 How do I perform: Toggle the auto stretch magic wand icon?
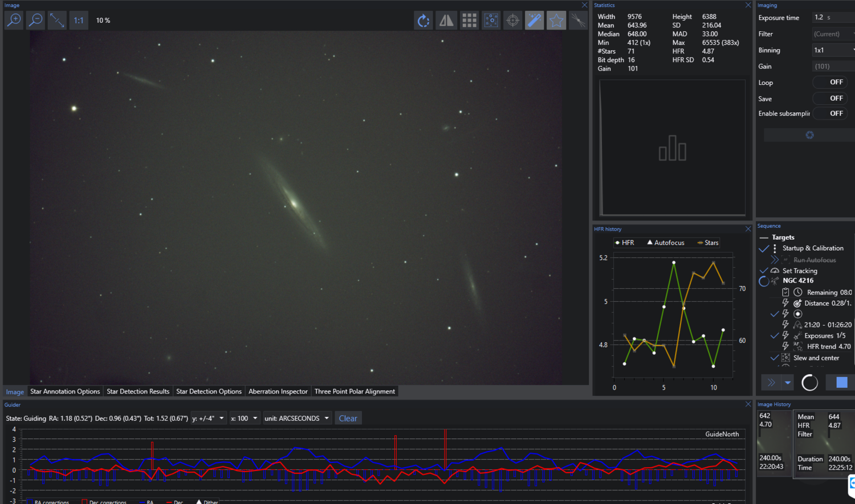click(x=534, y=21)
